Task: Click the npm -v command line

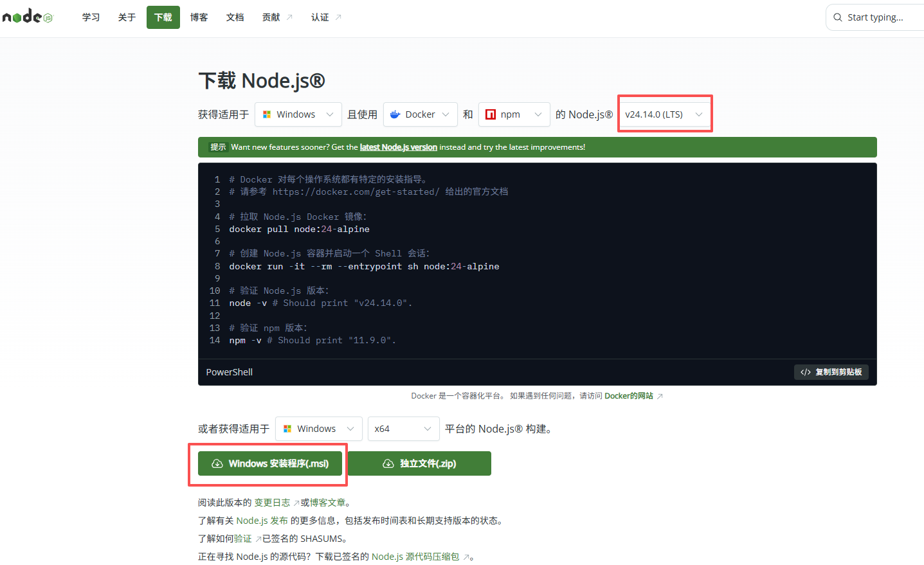Action: [x=313, y=340]
